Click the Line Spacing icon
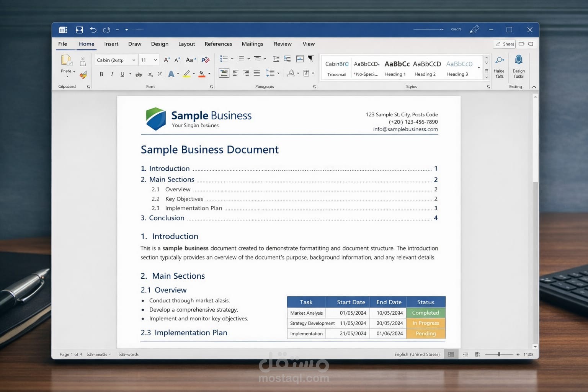588x392 pixels. coord(270,73)
